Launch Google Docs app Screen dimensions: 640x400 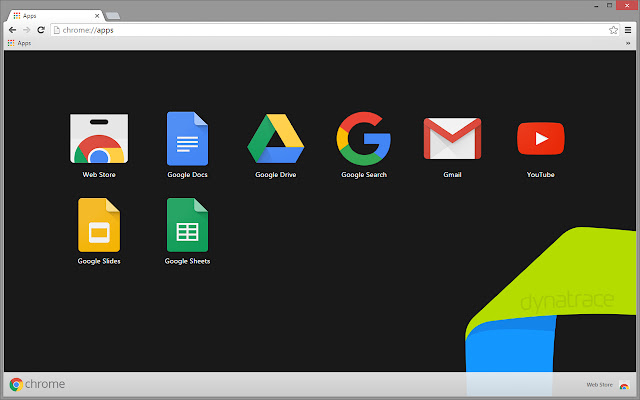tap(187, 139)
